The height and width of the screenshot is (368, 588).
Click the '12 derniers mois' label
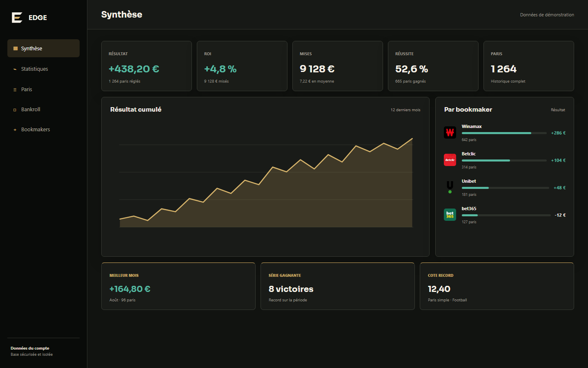point(405,110)
